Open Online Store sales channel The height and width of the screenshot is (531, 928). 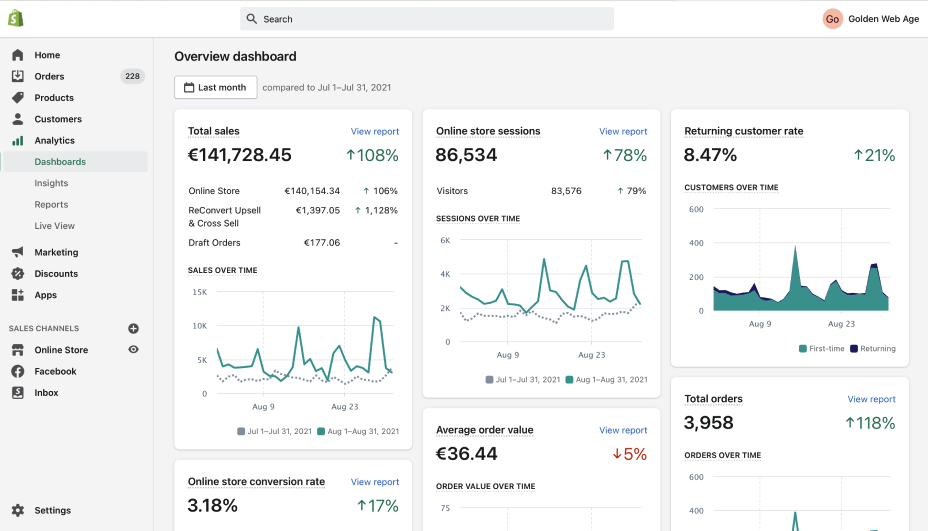61,350
